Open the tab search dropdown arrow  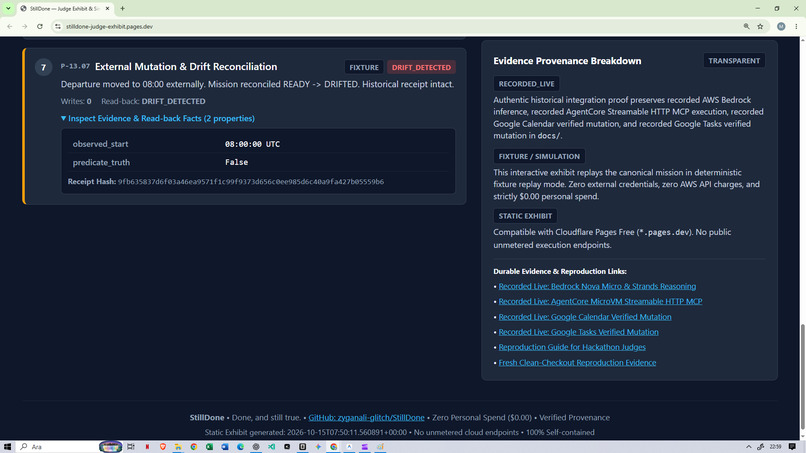(8, 8)
